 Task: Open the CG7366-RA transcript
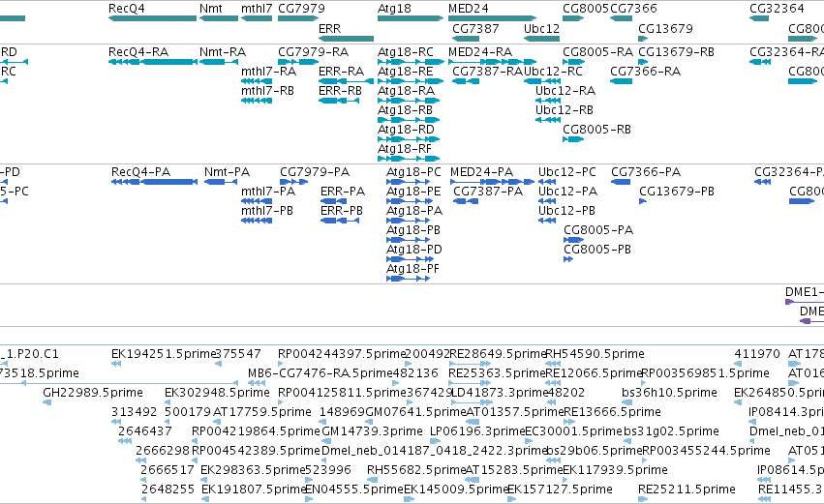pyautogui.click(x=622, y=81)
